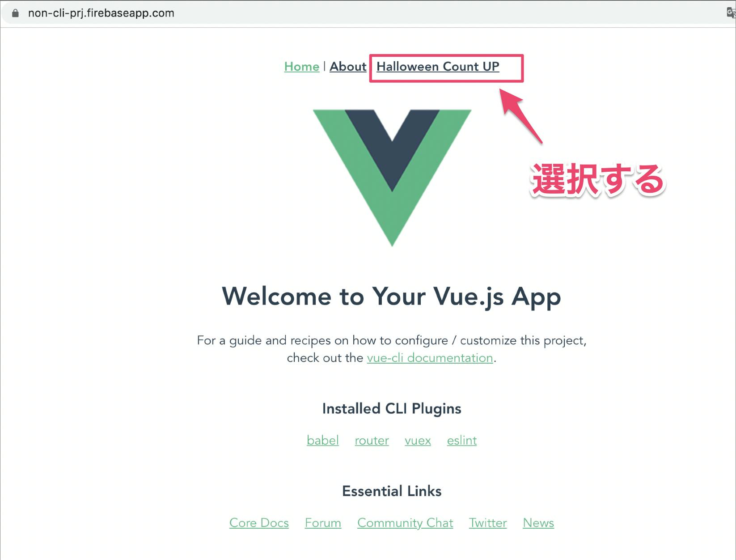Click the address bar URL text
The image size is (736, 560).
tap(101, 13)
